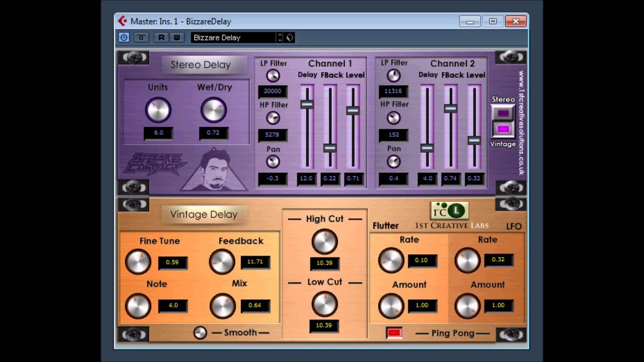Click the Vintage Delay header button
This screenshot has height=362, width=644.
coord(204,215)
